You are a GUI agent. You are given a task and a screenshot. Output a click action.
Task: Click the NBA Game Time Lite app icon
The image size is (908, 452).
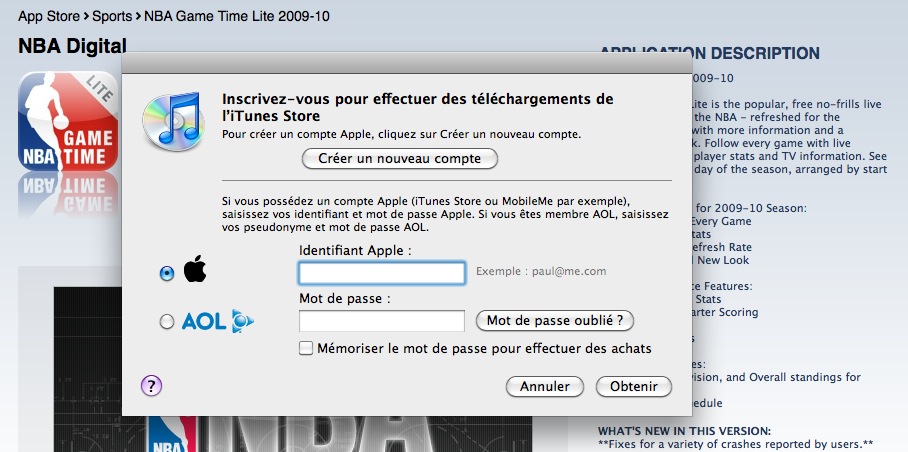pos(68,121)
